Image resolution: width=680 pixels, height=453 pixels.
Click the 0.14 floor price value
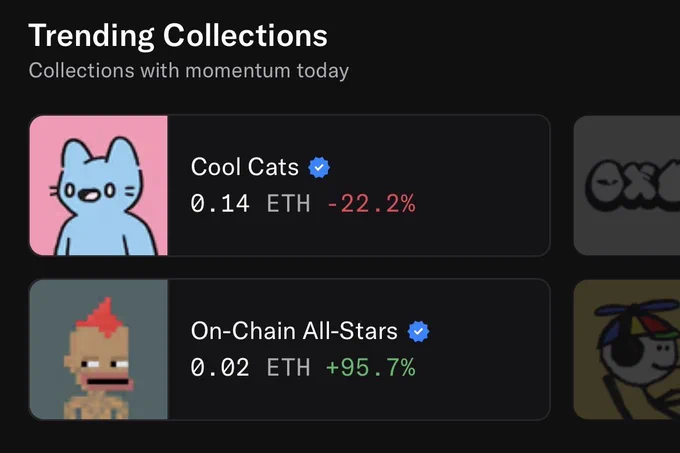click(x=220, y=203)
